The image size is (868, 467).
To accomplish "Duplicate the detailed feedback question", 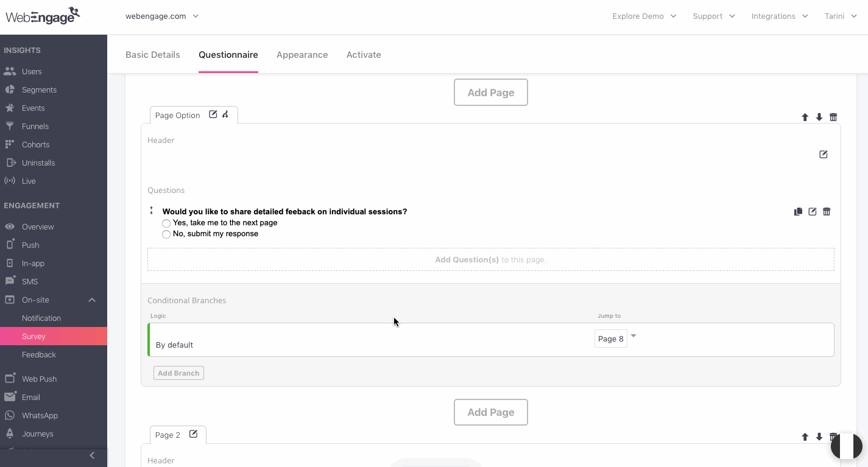I will pos(798,212).
